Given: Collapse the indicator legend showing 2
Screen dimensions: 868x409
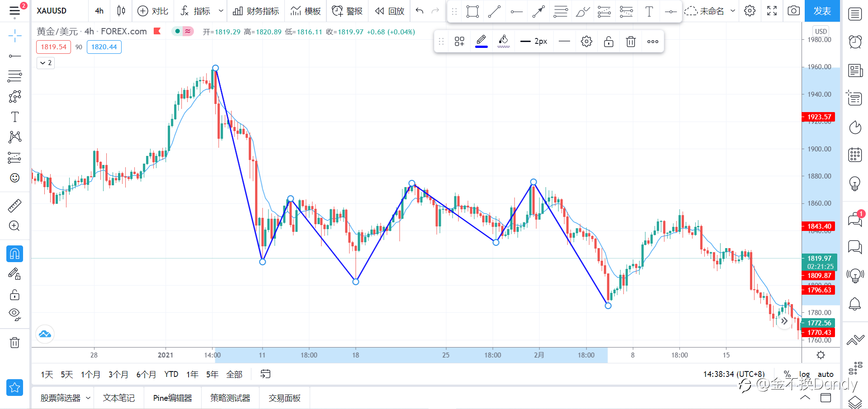Looking at the screenshot, I should click(x=46, y=63).
